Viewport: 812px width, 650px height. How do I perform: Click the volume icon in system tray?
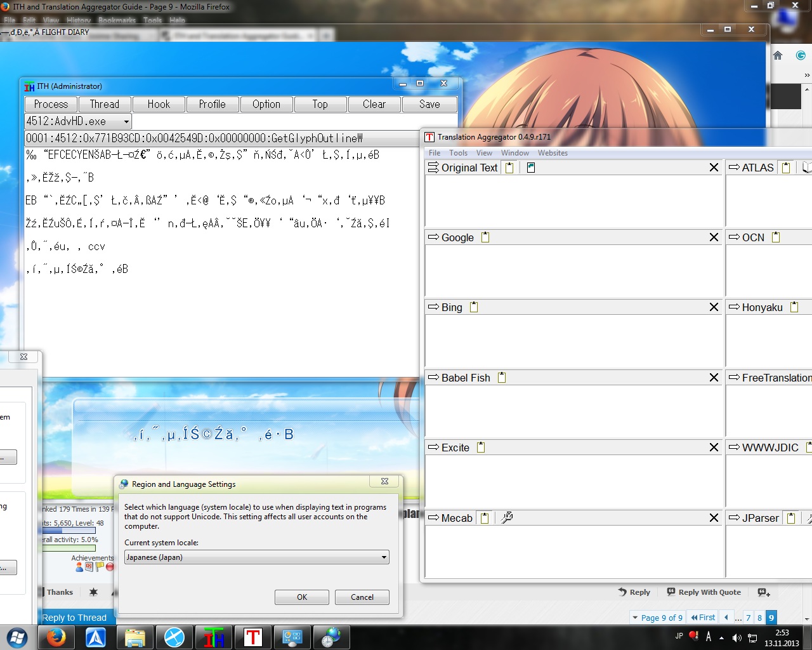(x=737, y=637)
